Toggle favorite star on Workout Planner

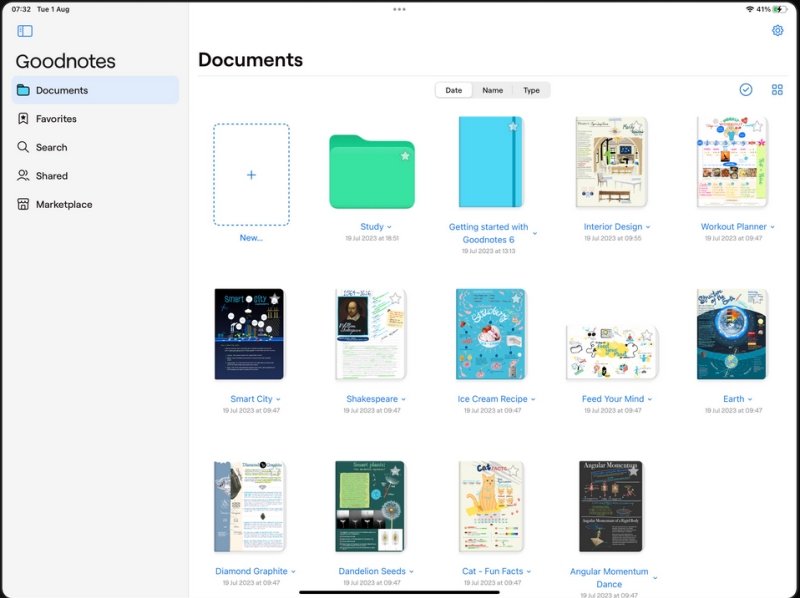pos(757,127)
